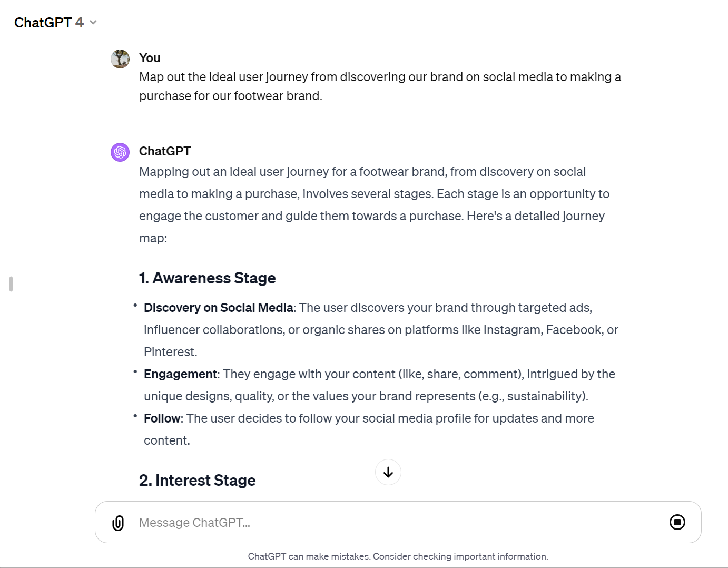728x568 pixels.
Task: Click the "ChatGPT" sender name in response
Action: pos(165,151)
